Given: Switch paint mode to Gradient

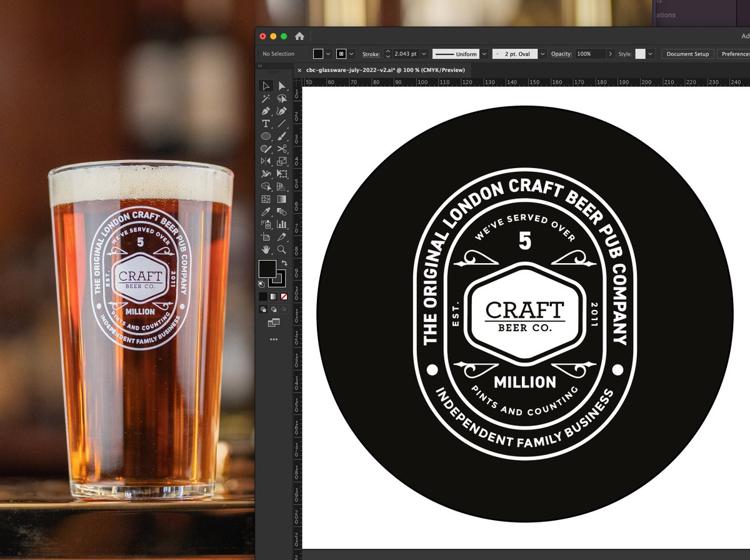Looking at the screenshot, I should click(274, 296).
